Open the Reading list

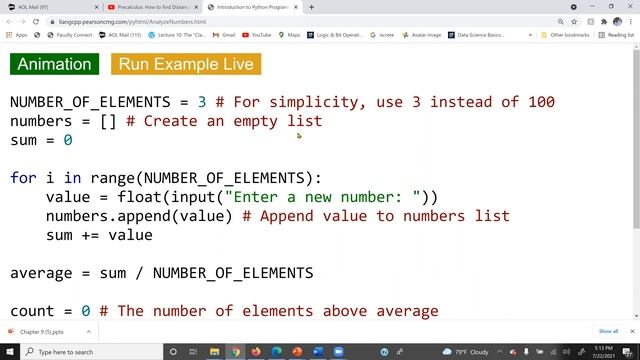tap(616, 35)
